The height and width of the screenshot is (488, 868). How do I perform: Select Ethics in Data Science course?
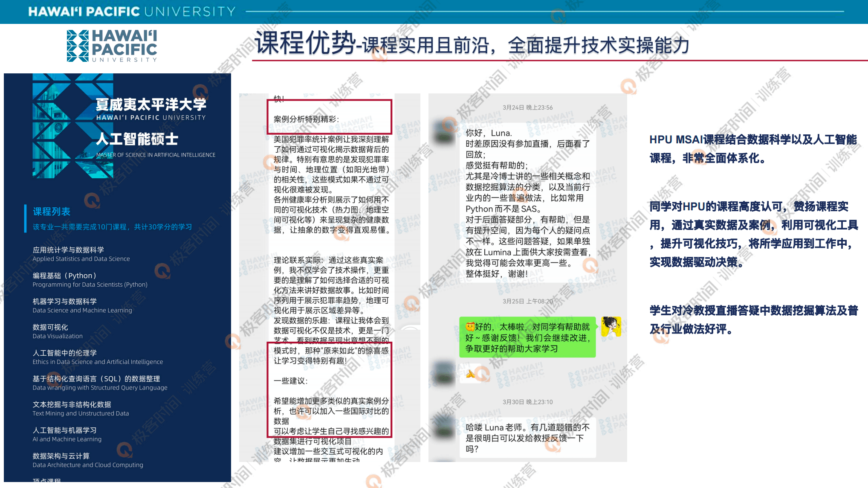pos(97,357)
